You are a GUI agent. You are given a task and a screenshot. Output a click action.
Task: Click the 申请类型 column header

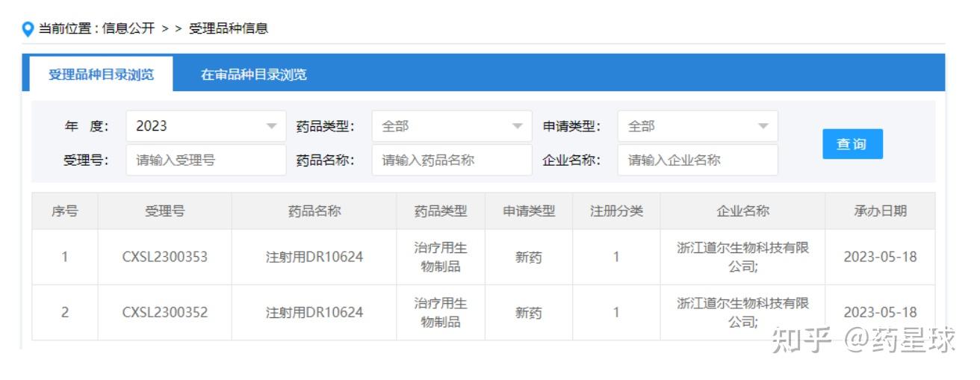529,211
